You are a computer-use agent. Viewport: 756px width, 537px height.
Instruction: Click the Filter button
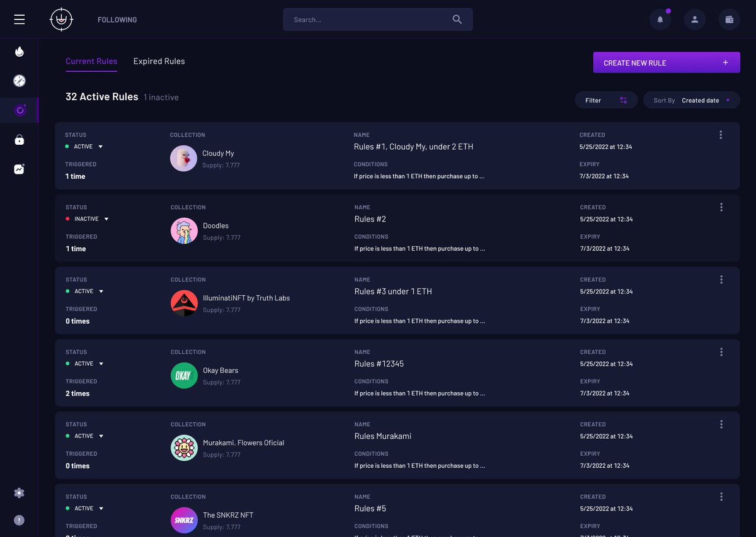click(606, 100)
